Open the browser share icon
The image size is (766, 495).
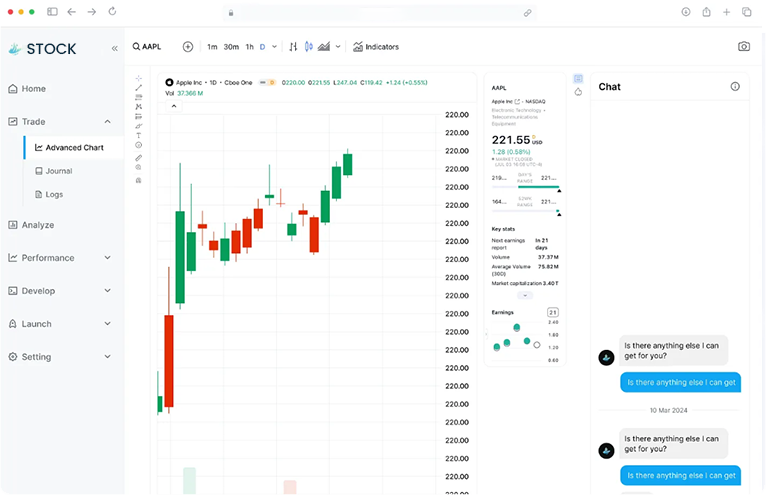(x=706, y=12)
